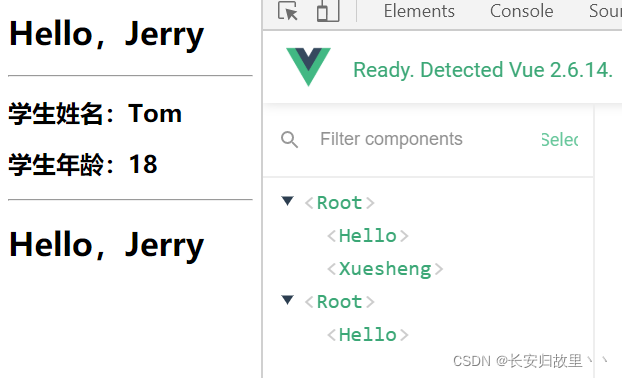Click the Vue logo icon
Screen dimensions: 622x378
pyautogui.click(x=308, y=66)
